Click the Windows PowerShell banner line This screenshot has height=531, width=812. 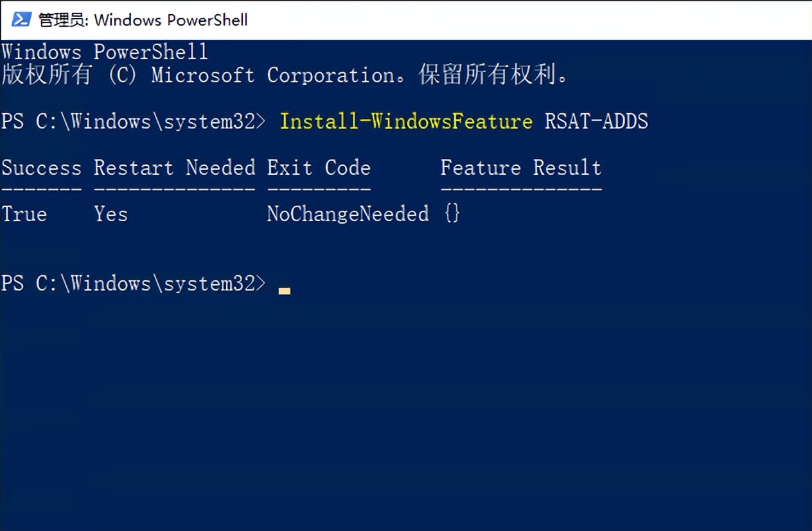pos(105,51)
